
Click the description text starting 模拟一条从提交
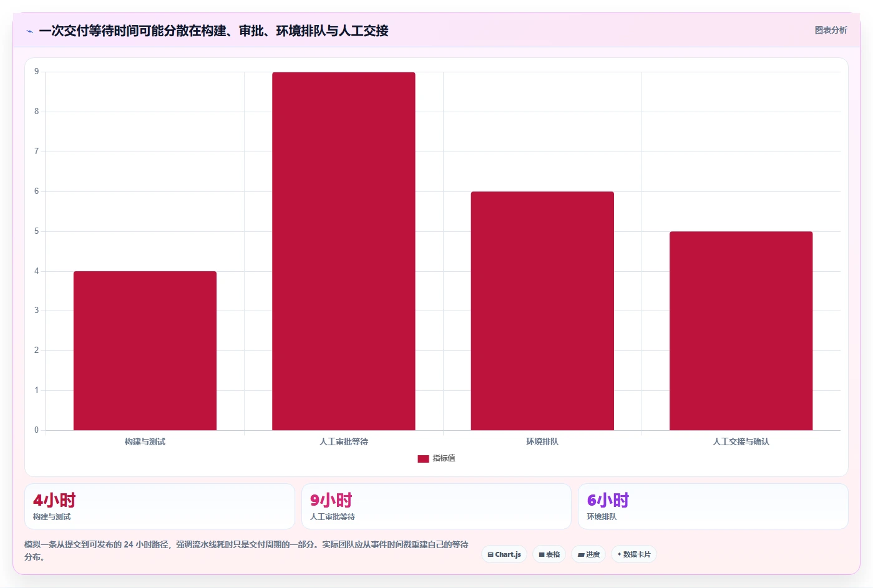pyautogui.click(x=246, y=551)
